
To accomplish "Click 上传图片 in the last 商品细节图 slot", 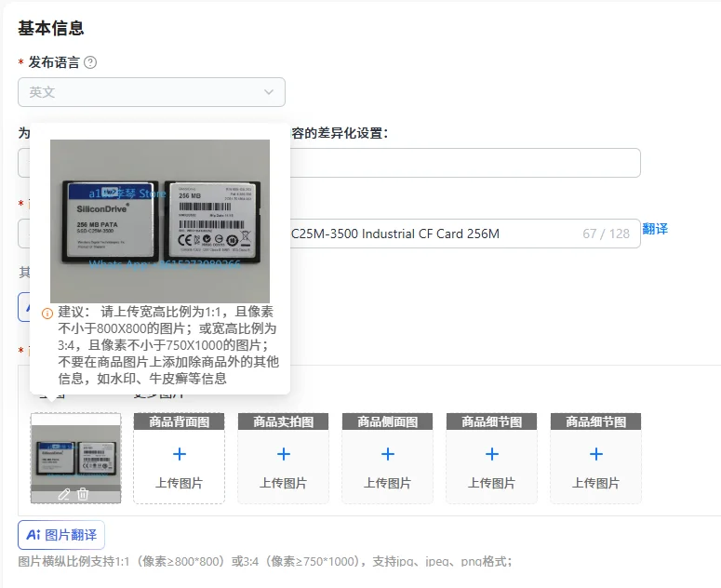I will tap(596, 483).
